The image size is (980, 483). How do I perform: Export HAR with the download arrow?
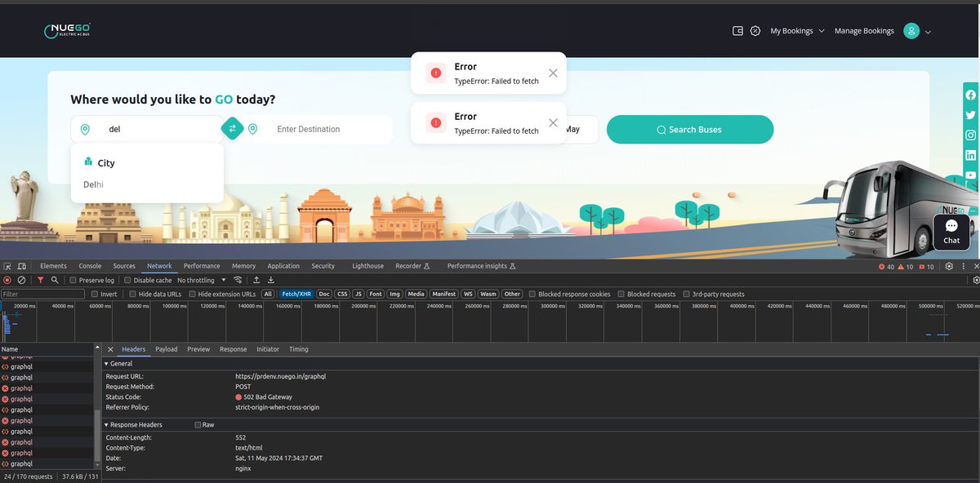(x=271, y=280)
